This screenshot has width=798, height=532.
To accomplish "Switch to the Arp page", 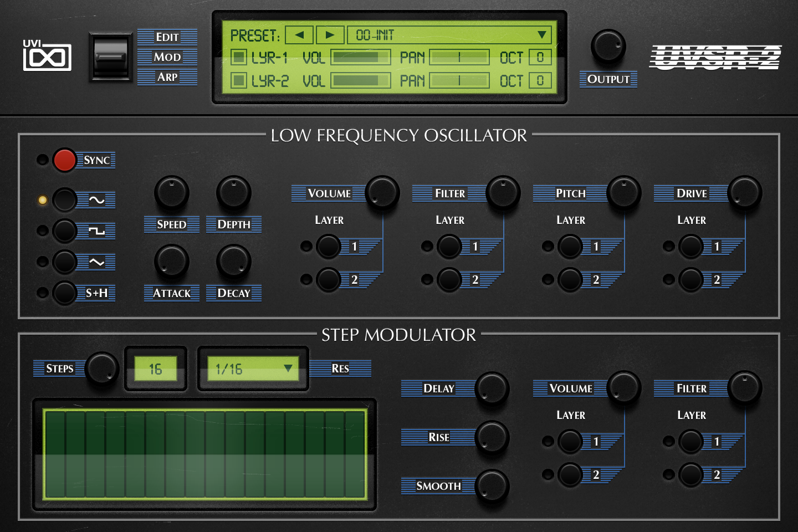I will tap(167, 77).
